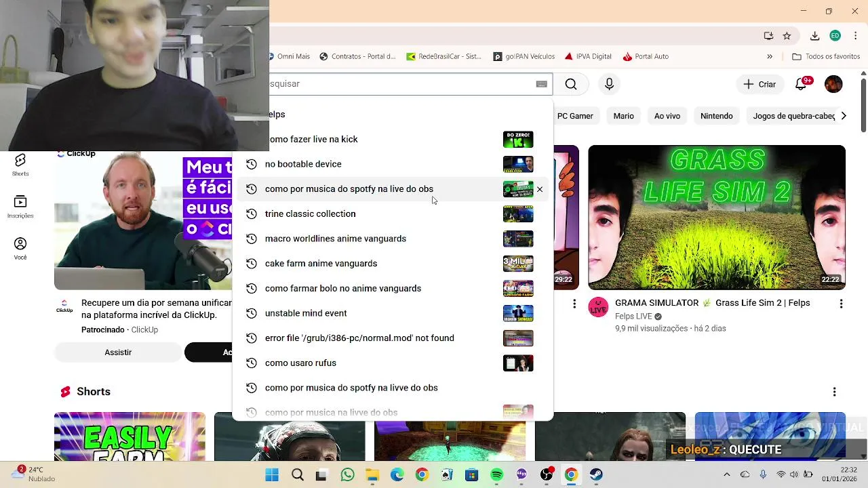The width and height of the screenshot is (868, 488).
Task: Open WhatsApp from the taskbar
Action: click(347, 474)
